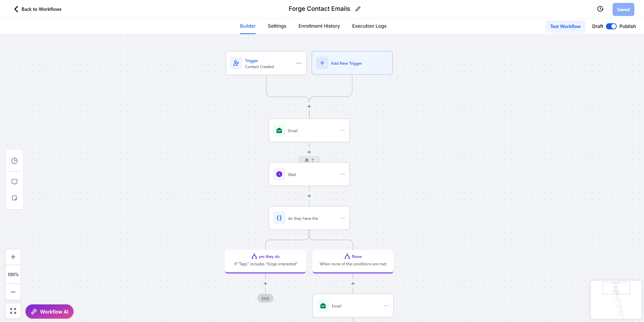Toggle the Draft/Publish switch
The image size is (644, 322).
coord(611,26)
